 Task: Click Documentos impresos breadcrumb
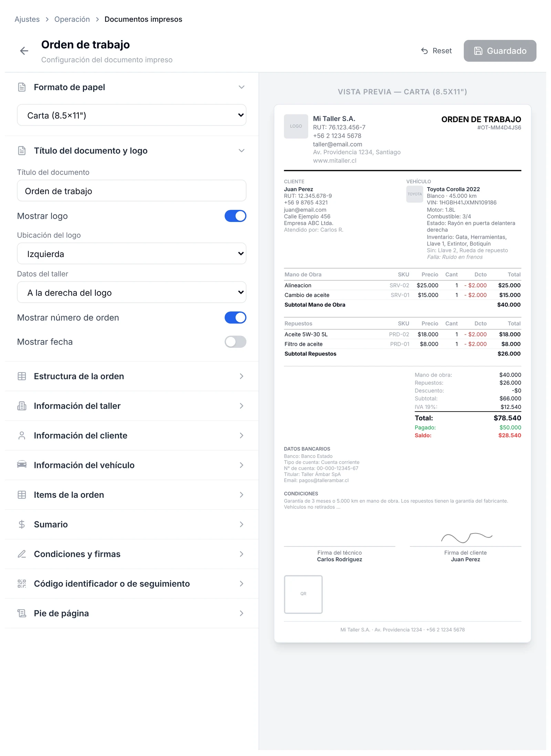[143, 19]
